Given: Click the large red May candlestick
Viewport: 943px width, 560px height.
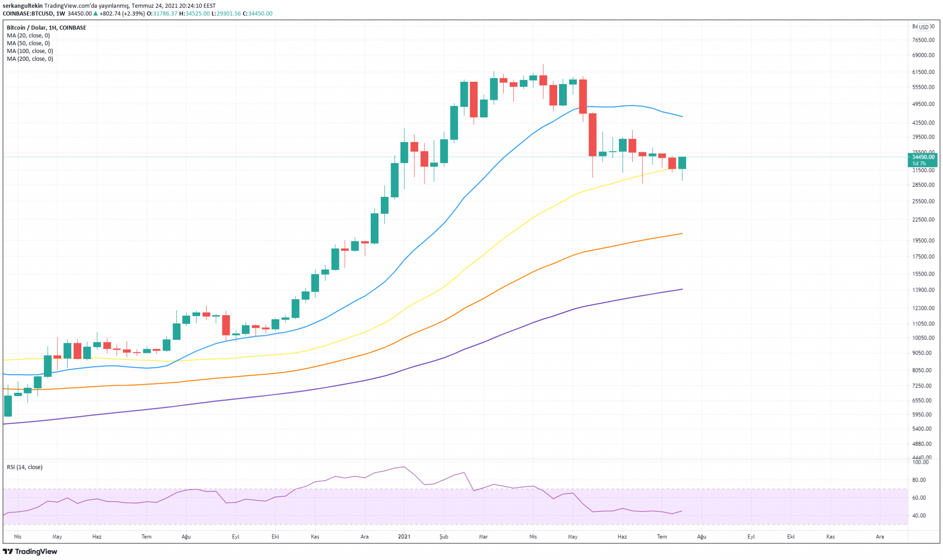Looking at the screenshot, I should pyautogui.click(x=593, y=134).
